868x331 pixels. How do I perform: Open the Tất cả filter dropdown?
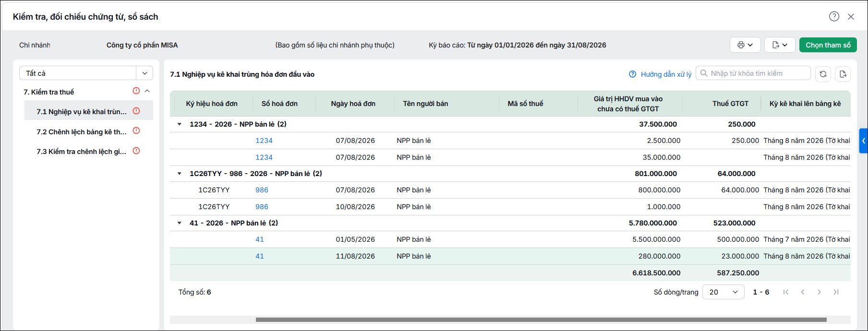pos(86,73)
